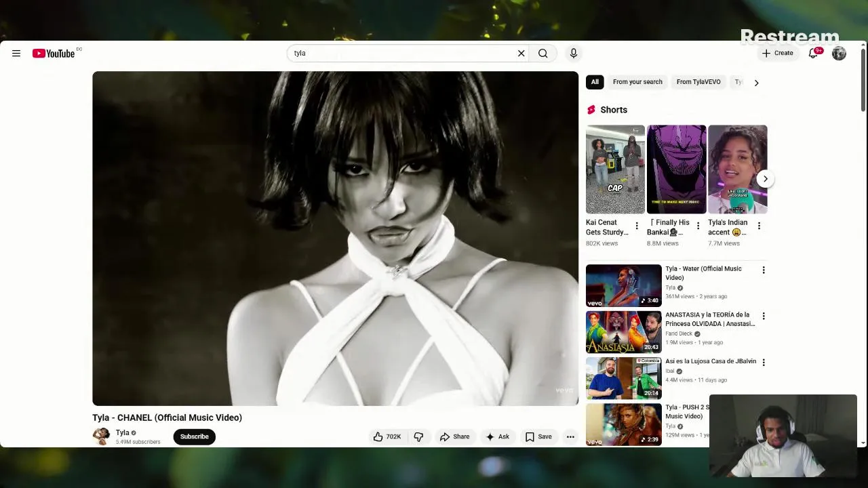Open Asi es la Lujosa Casa de JBalvin title
Viewport: 868px width, 488px height.
click(x=711, y=361)
